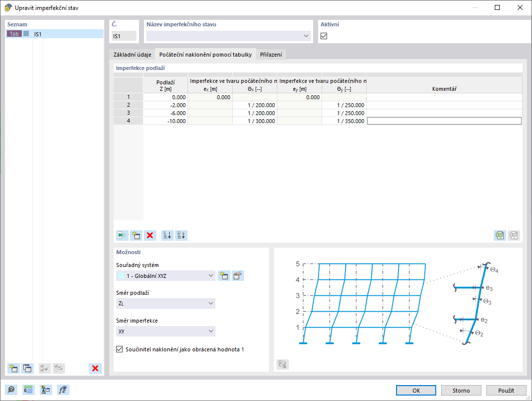Delete imperfection case with the red X in the list
The height and width of the screenshot is (401, 532).
pyautogui.click(x=95, y=368)
